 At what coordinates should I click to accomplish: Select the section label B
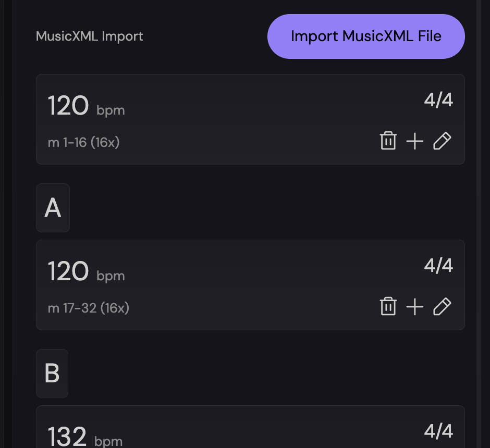(x=53, y=373)
